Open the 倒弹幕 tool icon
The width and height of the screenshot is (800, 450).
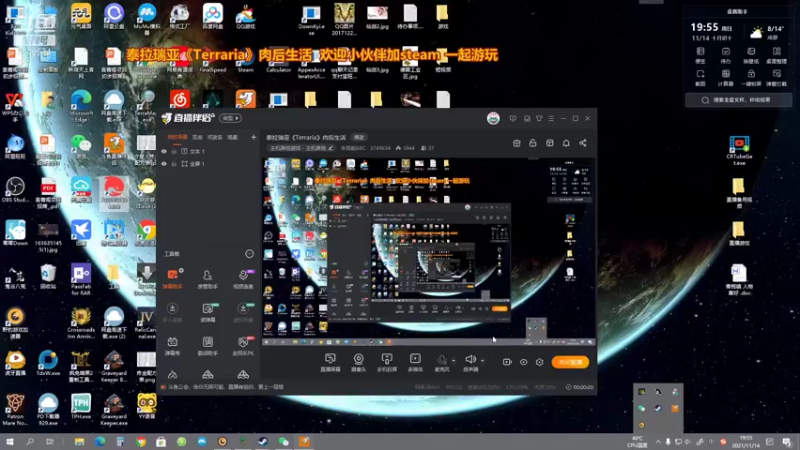click(208, 312)
